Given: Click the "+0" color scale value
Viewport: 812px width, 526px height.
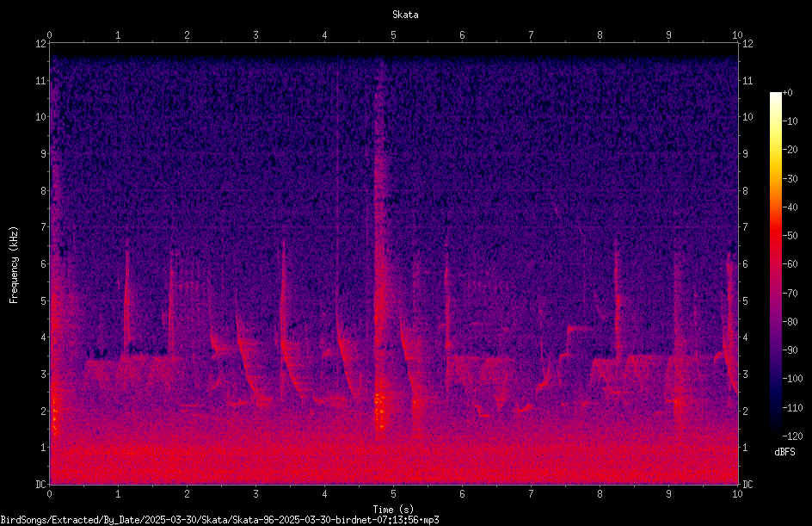Looking at the screenshot, I should pyautogui.click(x=787, y=93).
